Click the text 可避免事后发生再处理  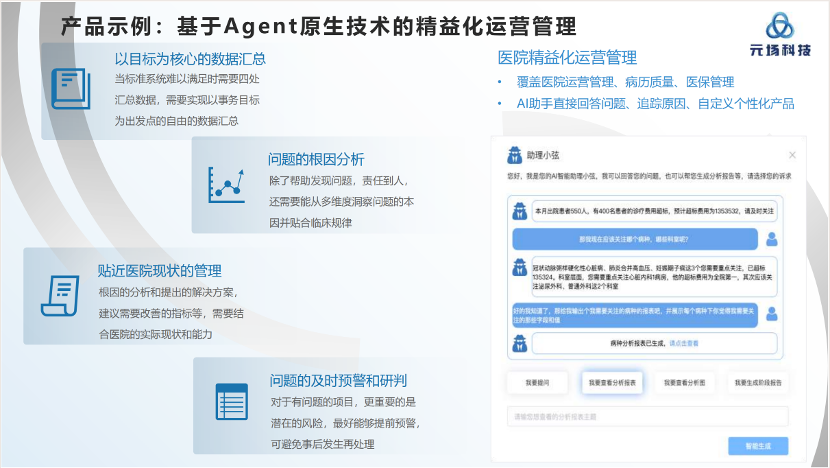coord(322,444)
